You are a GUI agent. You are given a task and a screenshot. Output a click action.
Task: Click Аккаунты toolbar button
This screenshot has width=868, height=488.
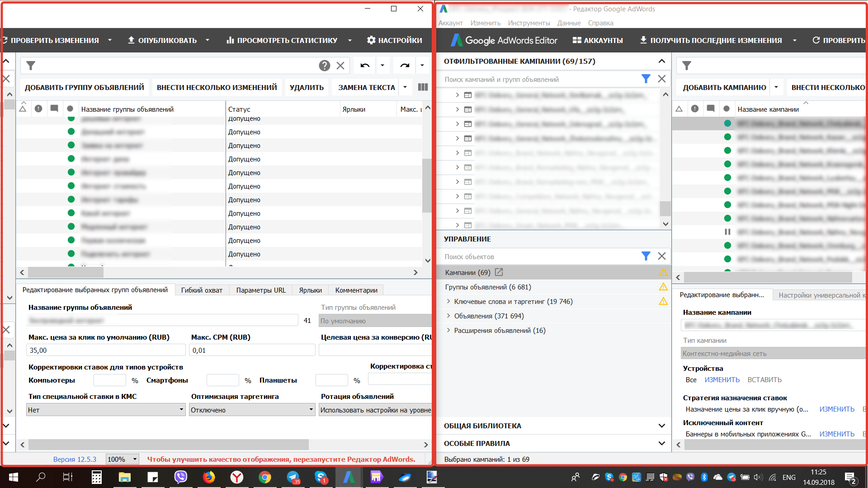[598, 40]
